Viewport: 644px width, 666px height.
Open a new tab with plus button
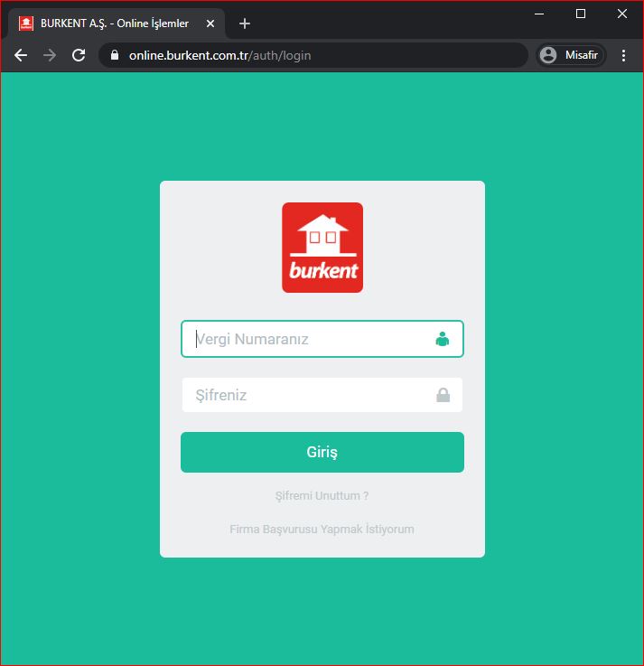(x=244, y=23)
